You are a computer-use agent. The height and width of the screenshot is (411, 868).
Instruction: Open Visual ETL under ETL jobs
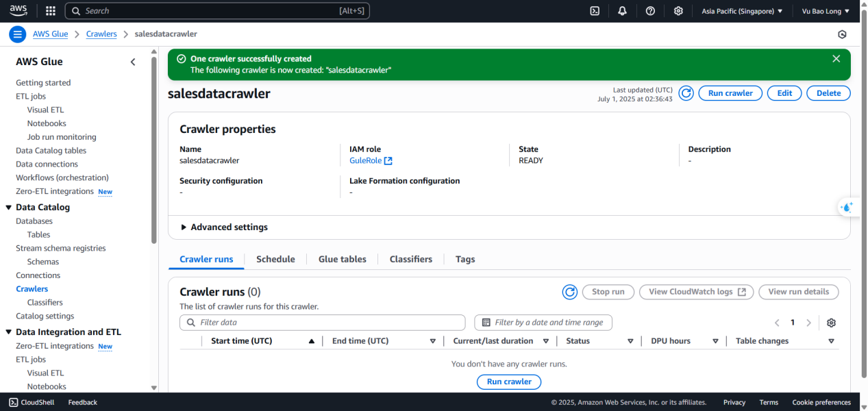tap(45, 110)
